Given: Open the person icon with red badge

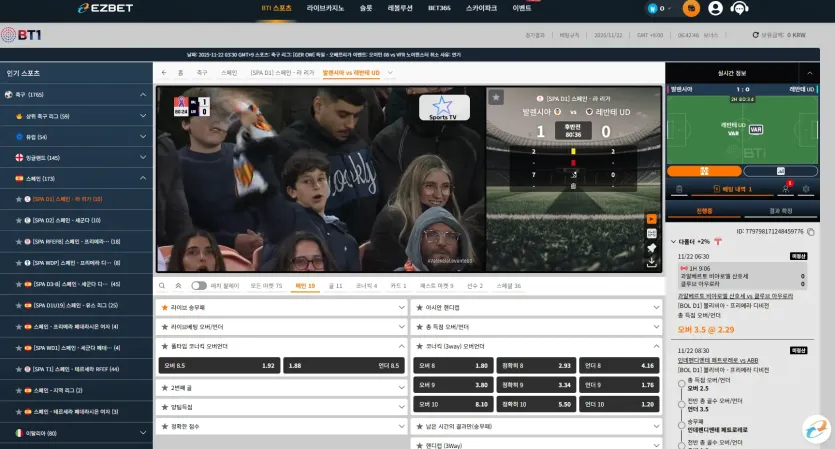Looking at the screenshot, I should [x=786, y=188].
